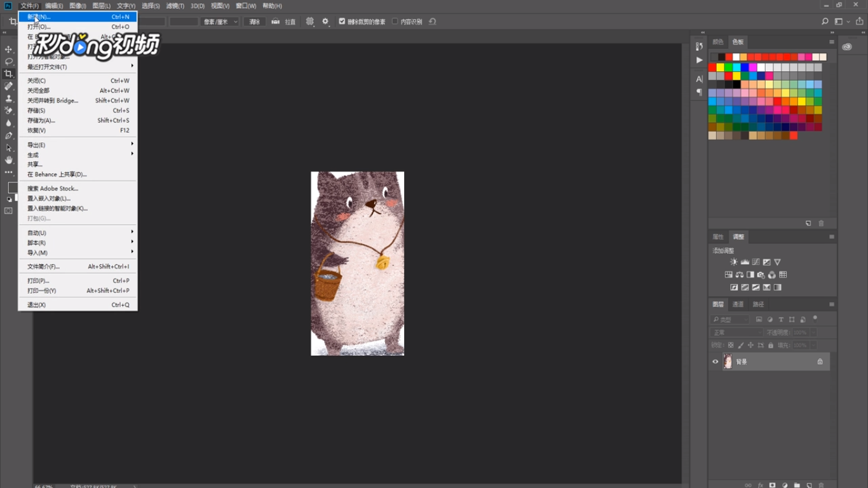Choose 存储为(A)... menu item

(78, 120)
